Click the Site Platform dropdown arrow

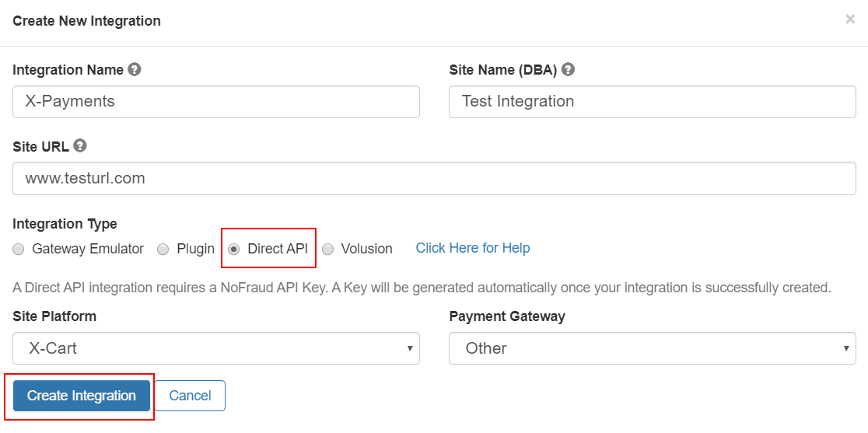click(410, 348)
